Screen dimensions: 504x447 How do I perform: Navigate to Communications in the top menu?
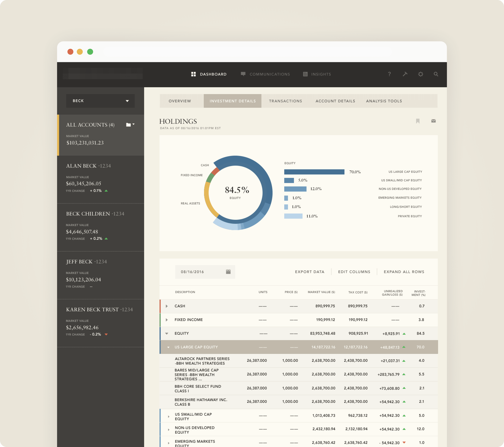(x=270, y=74)
